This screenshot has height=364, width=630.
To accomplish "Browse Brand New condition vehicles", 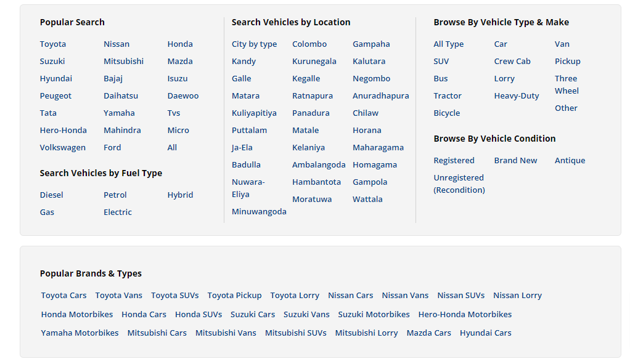I will click(x=515, y=161).
